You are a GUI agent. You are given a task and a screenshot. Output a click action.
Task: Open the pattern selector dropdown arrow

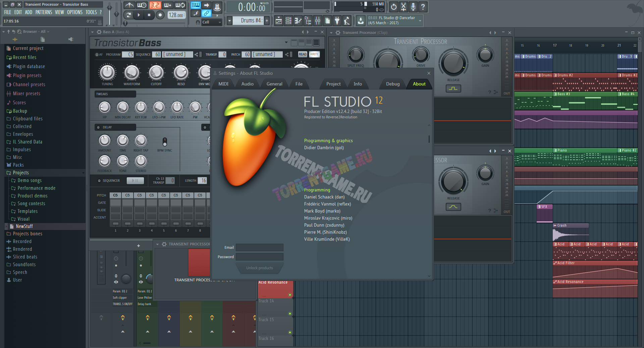click(x=230, y=21)
